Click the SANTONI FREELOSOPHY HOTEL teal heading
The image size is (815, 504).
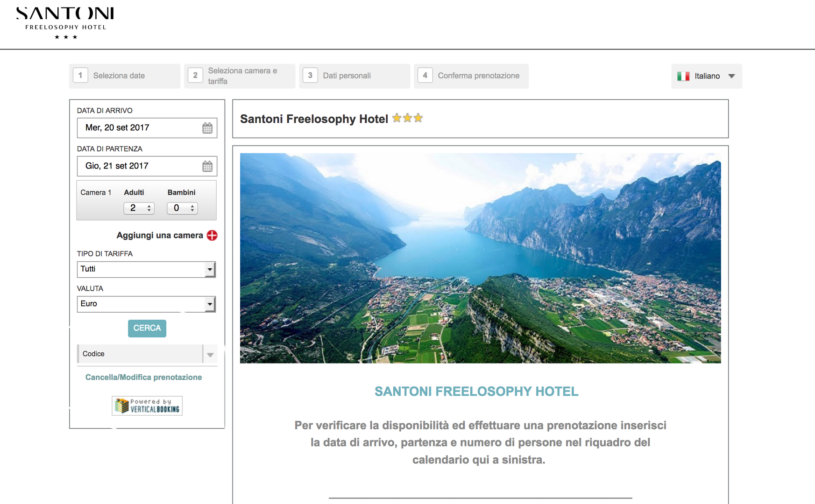[x=476, y=392]
